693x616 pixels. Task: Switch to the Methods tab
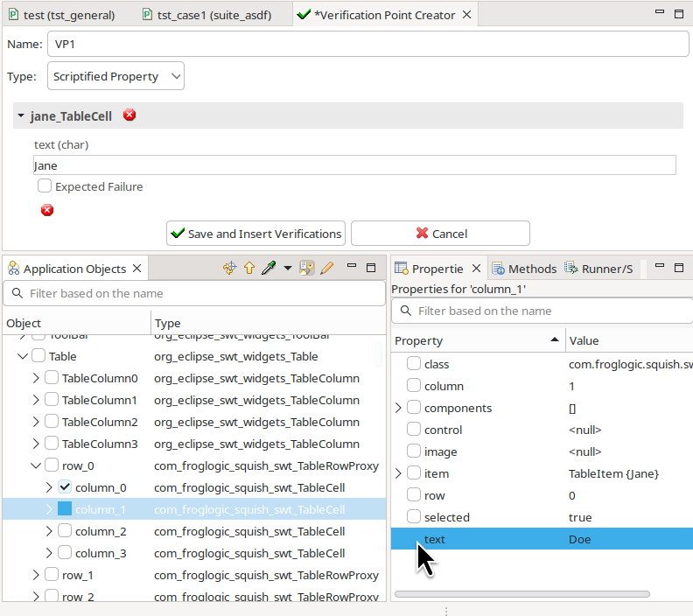(x=524, y=269)
